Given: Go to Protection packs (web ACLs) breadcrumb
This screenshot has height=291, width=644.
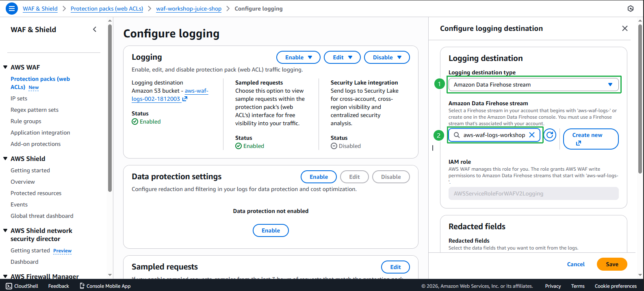Looking at the screenshot, I should tap(107, 9).
